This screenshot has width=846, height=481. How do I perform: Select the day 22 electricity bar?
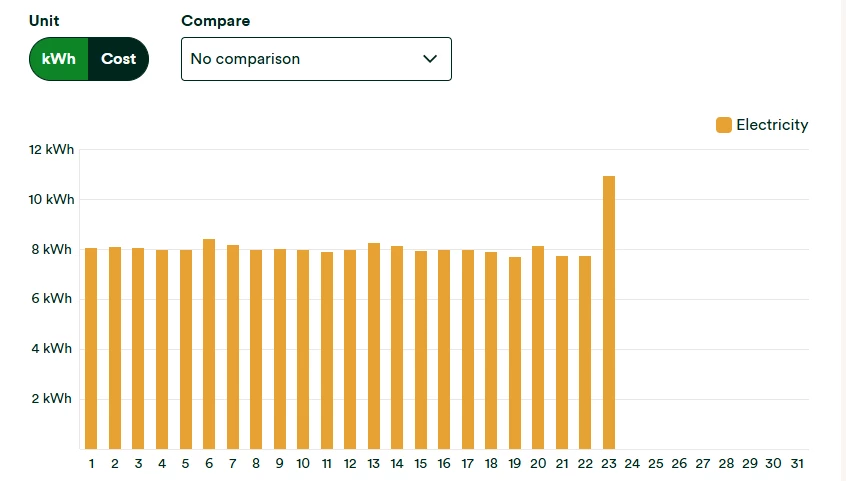tap(585, 352)
